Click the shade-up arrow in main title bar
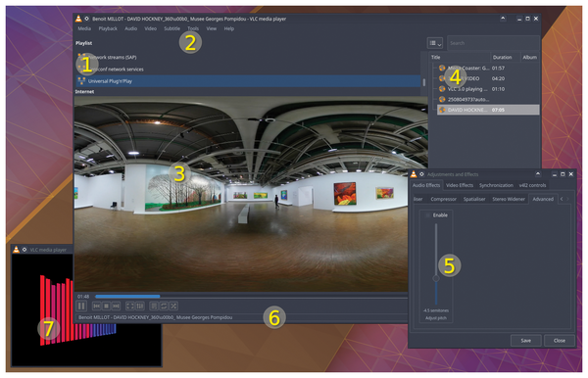Viewport: 588px width, 378px height. click(503, 19)
